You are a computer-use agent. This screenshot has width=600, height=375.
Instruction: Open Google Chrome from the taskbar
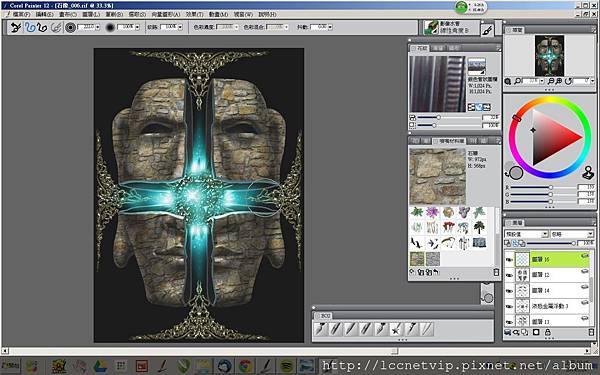[245, 366]
